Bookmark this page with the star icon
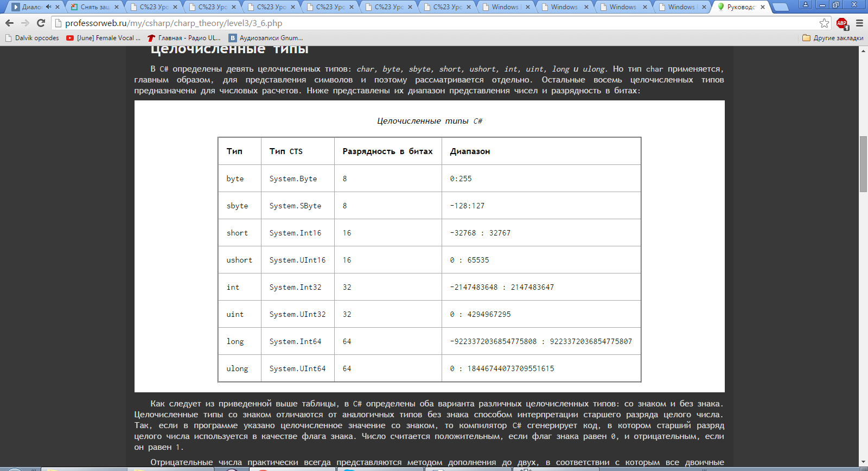The width and height of the screenshot is (868, 471). pos(824,23)
